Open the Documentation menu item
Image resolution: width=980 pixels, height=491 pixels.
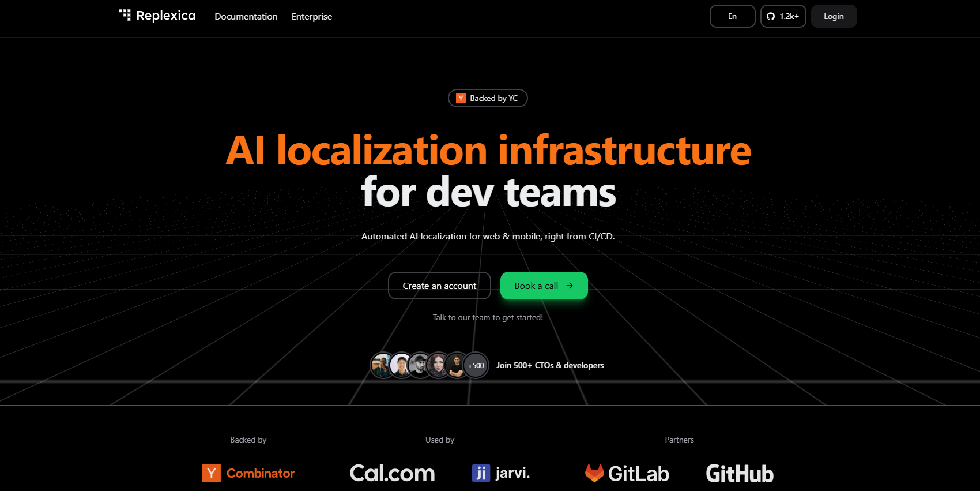coord(246,16)
